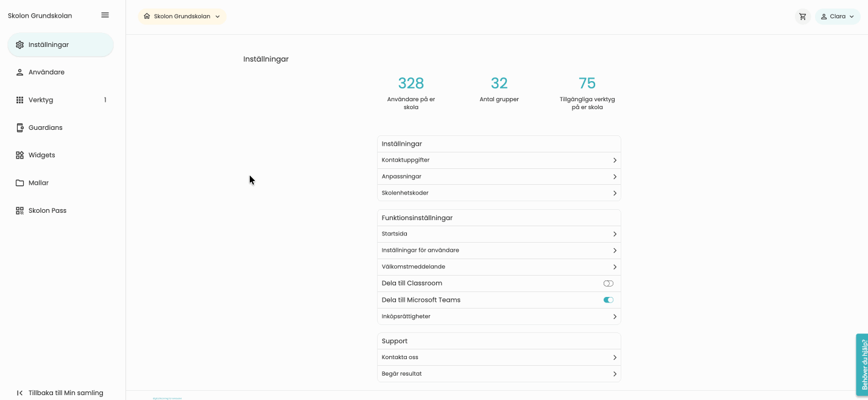Image resolution: width=868 pixels, height=400 pixels.
Task: Click the Verktyg grid icon
Action: pos(19,100)
